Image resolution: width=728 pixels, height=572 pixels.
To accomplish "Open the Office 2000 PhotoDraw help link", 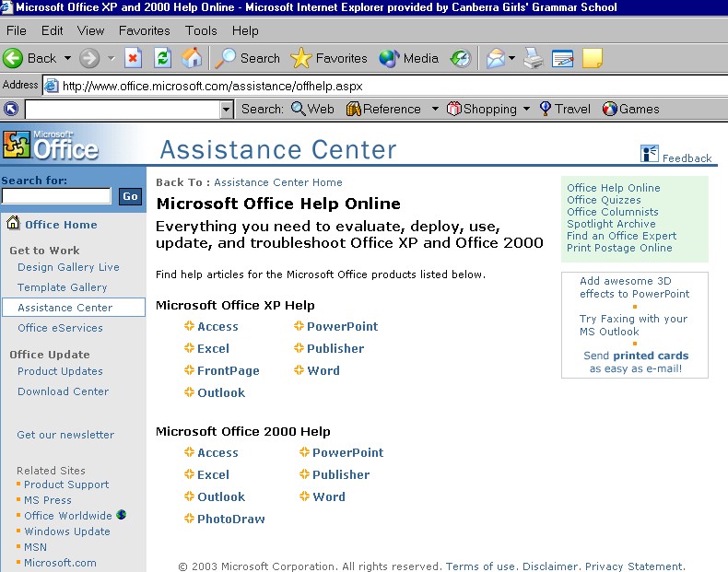I will click(x=230, y=519).
